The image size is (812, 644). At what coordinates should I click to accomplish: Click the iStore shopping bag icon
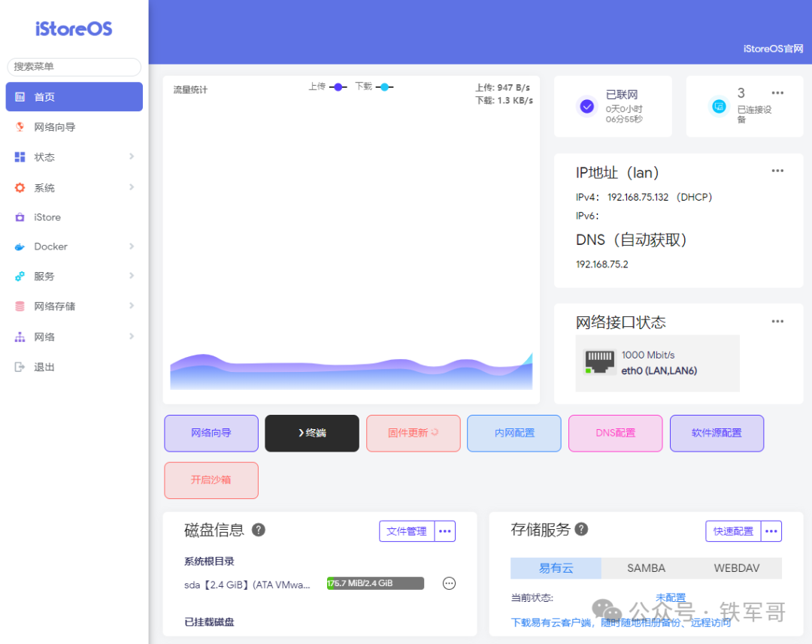click(20, 217)
